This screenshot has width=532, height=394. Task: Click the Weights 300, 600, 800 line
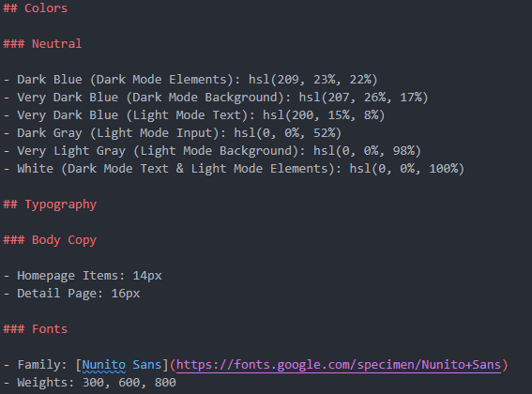tap(90, 383)
